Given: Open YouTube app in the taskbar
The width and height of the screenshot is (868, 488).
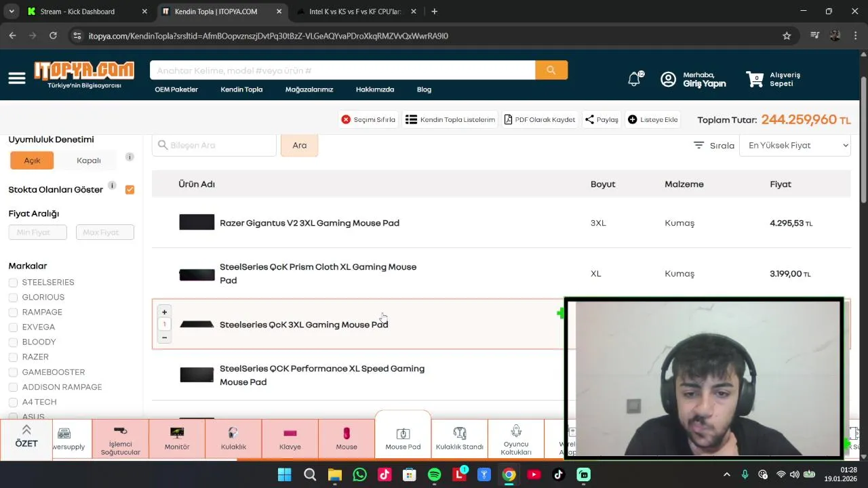Looking at the screenshot, I should click(x=534, y=475).
